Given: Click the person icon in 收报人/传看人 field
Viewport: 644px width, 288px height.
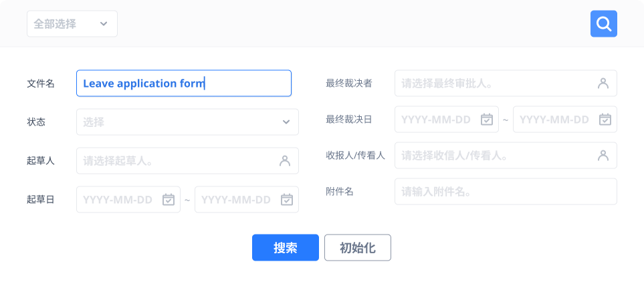Looking at the screenshot, I should (x=603, y=156).
